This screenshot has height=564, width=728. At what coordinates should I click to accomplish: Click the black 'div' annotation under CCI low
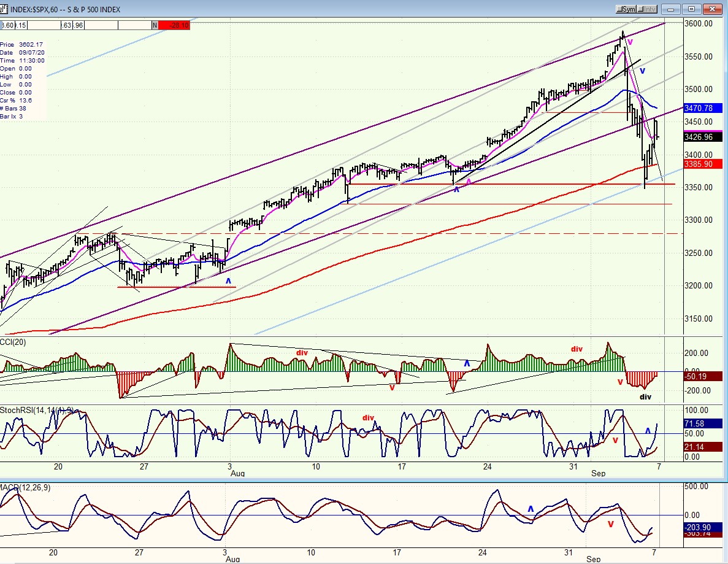point(645,396)
